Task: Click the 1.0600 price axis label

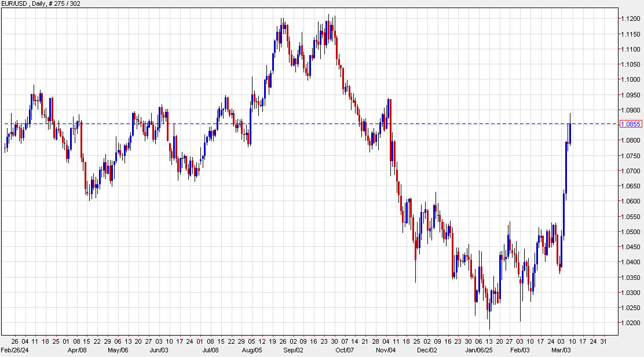Action: pyautogui.click(x=631, y=201)
